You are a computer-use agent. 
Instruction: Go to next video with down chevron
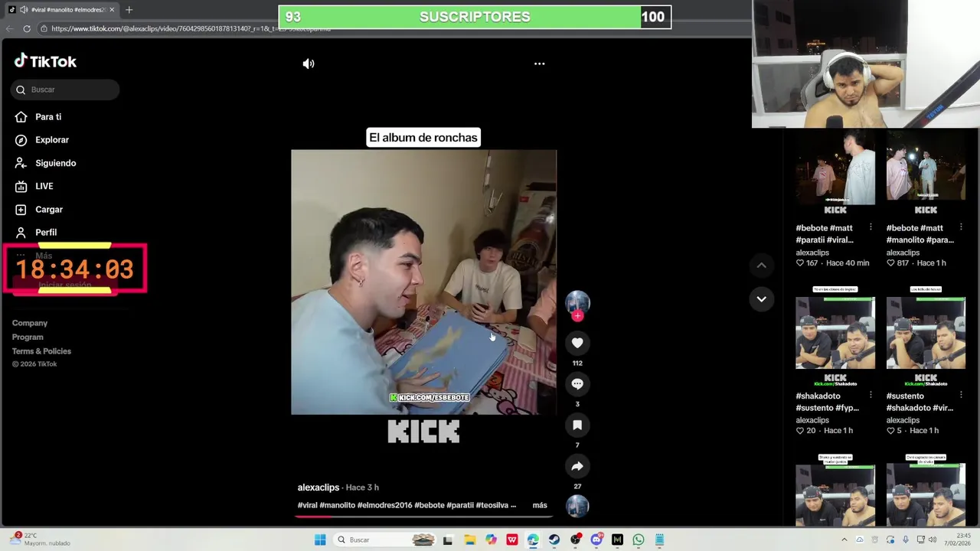(x=761, y=299)
